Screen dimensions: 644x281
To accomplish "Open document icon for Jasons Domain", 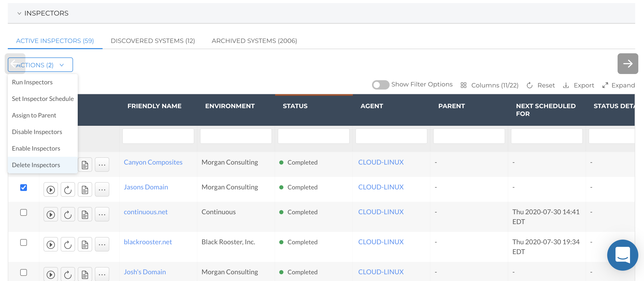I will point(85,190).
